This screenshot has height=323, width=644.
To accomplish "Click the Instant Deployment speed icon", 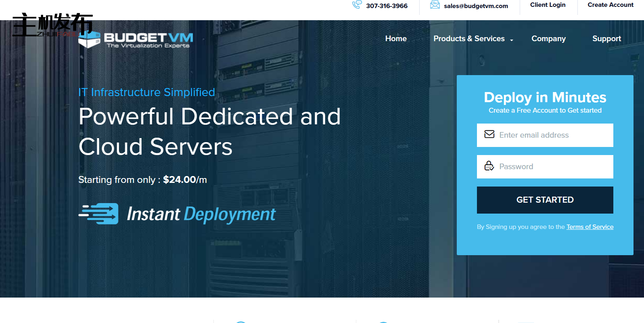I will (99, 214).
